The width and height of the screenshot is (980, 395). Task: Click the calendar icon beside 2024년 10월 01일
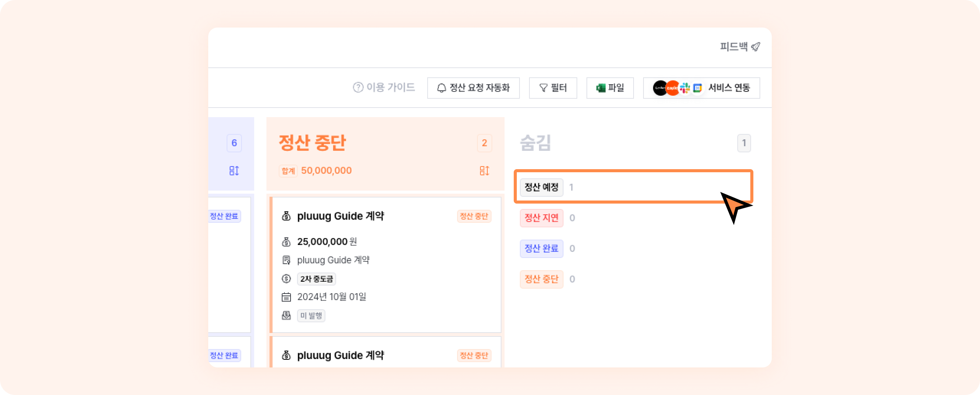[286, 297]
